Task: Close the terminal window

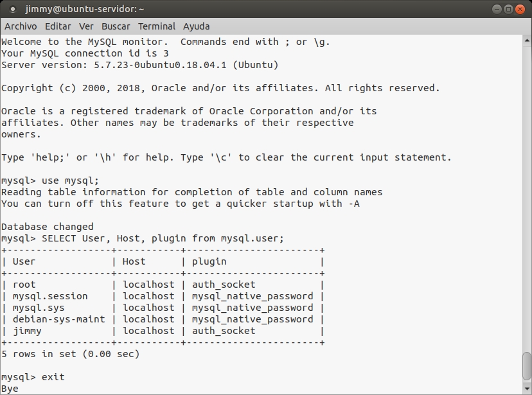Action: tap(520, 9)
